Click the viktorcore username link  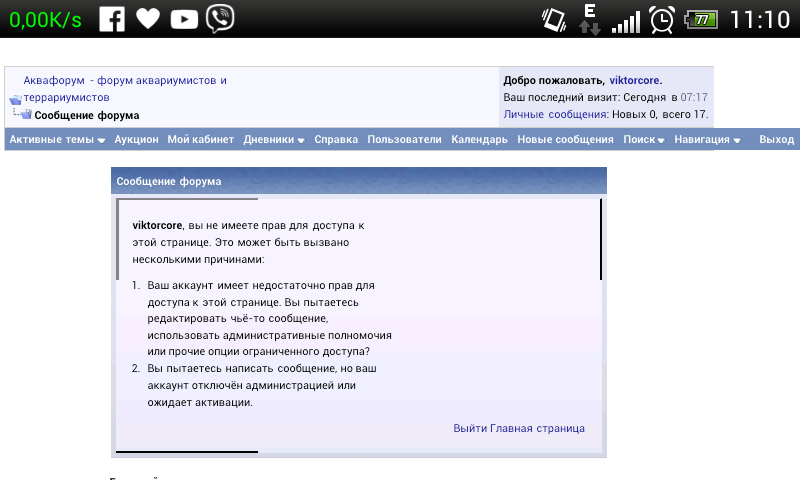(634, 80)
